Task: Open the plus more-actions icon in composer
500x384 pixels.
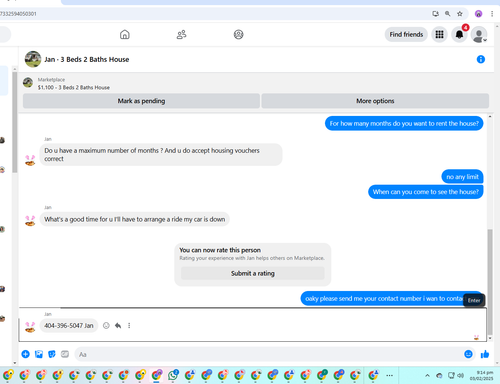Action: [x=25, y=354]
